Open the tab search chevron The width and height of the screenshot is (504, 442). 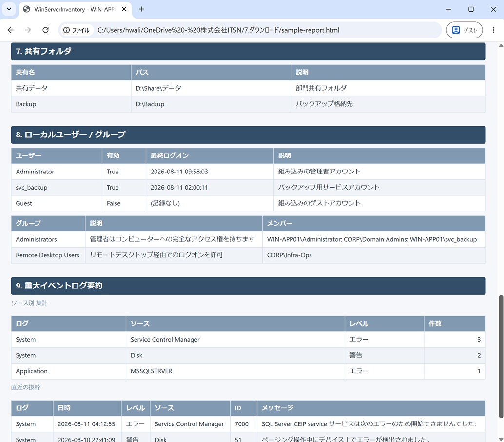(x=9, y=9)
